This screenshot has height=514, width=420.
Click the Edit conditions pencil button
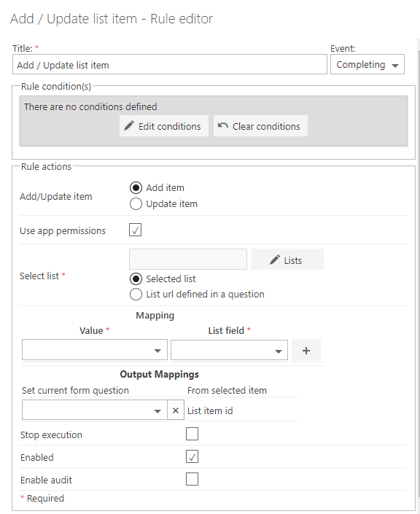163,126
